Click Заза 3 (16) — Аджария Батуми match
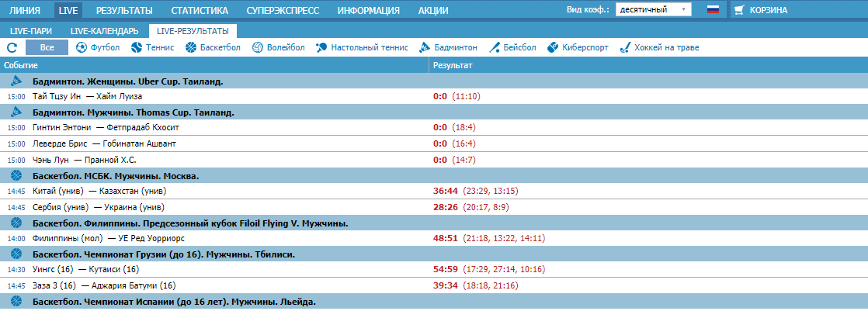Screen dimensions: 868x311 point(104,285)
